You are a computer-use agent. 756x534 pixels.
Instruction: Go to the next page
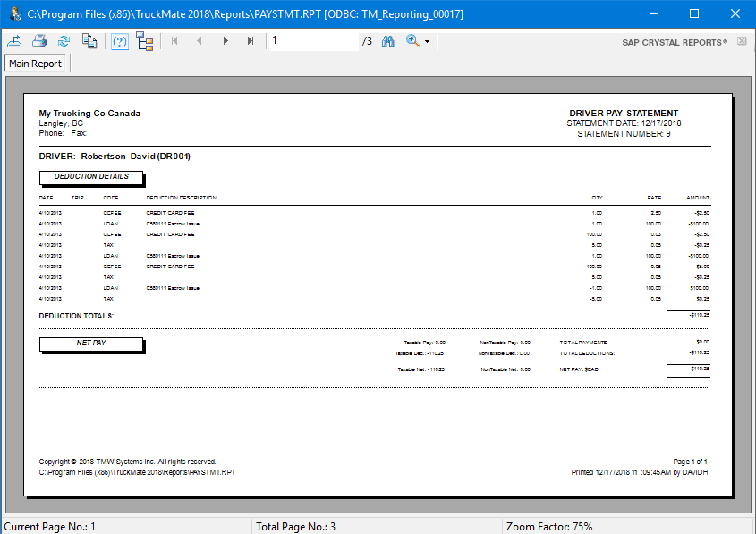[225, 41]
